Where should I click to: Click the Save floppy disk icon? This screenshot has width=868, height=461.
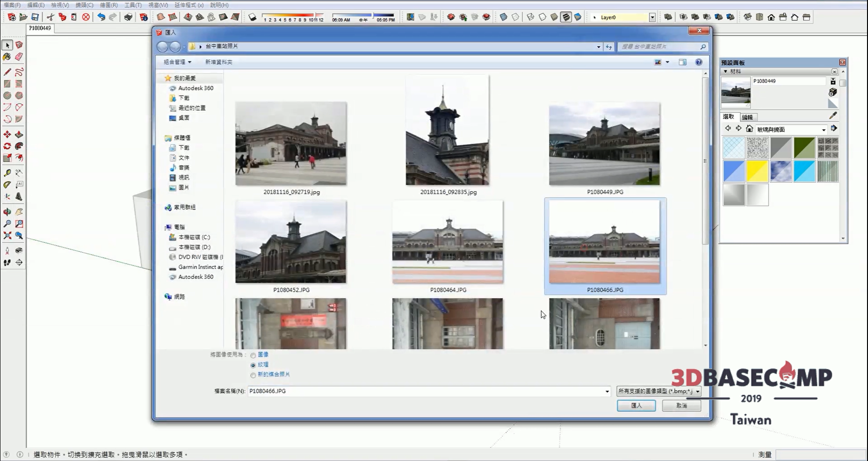pos(35,17)
